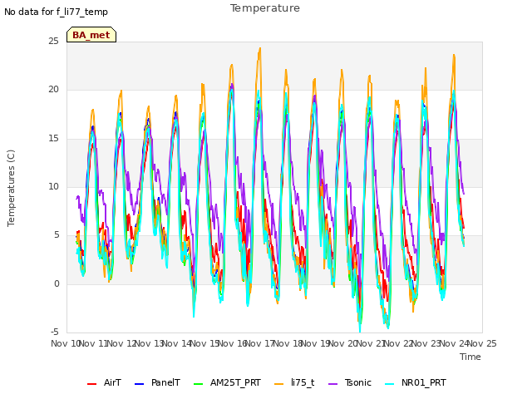
Task: Click the Nov 25 x-axis tick label
Action: click(482, 343)
